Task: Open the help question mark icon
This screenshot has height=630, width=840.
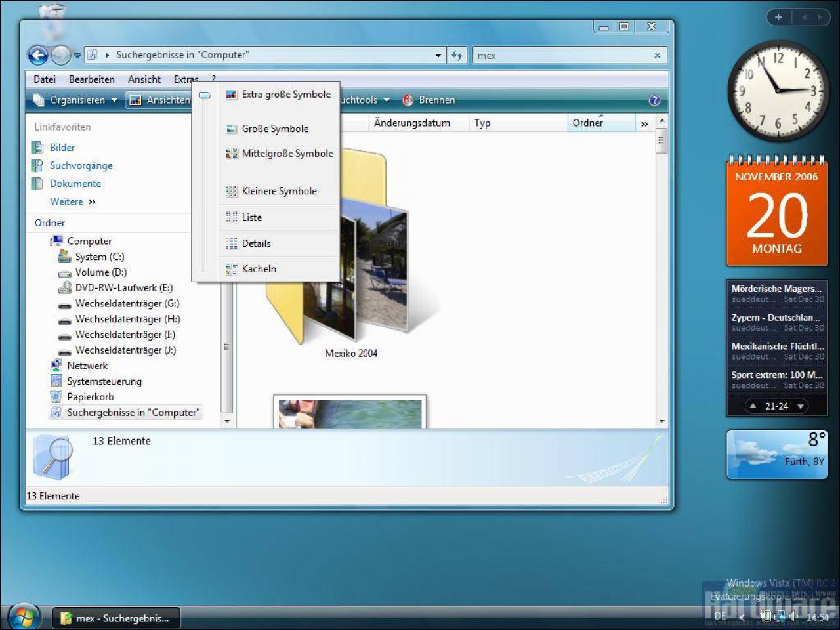Action: 654,100
